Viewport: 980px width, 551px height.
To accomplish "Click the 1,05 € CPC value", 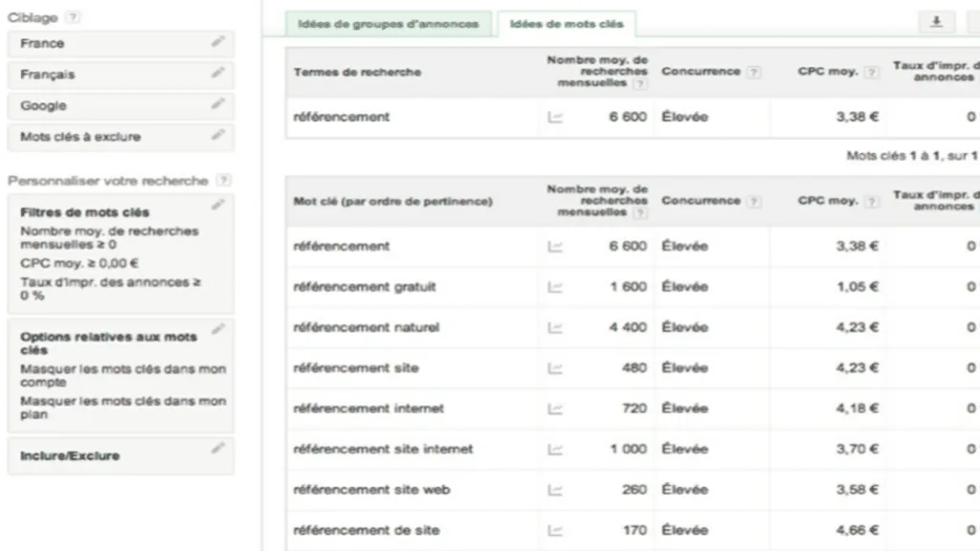I will click(857, 287).
